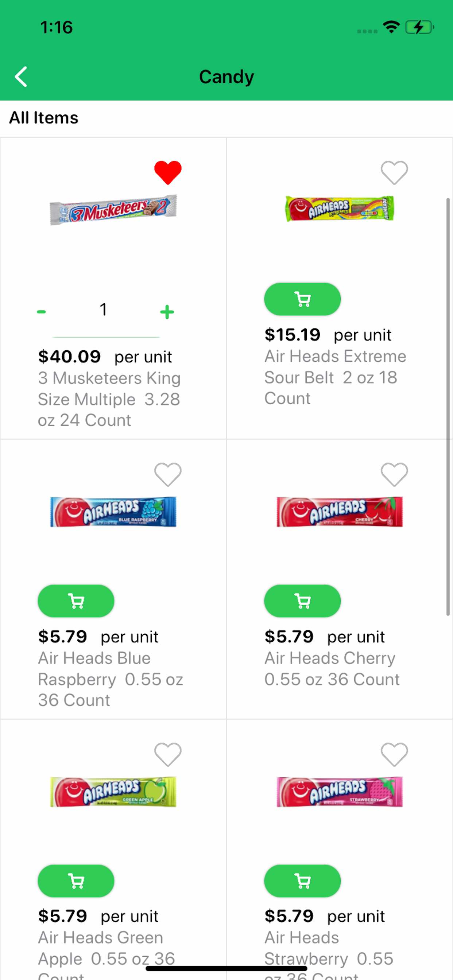Increase 3 Musketeers quantity with plus
453x980 pixels.
click(x=167, y=312)
